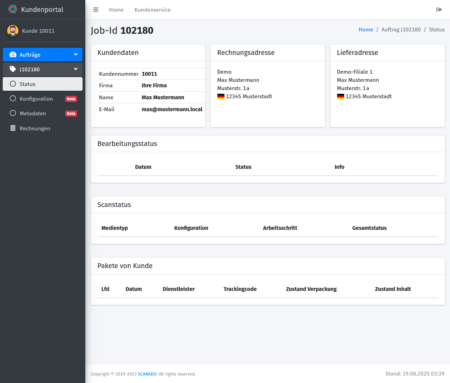Click the Gesamtstatus column header
Screen dimensions: 450x383
coord(369,228)
